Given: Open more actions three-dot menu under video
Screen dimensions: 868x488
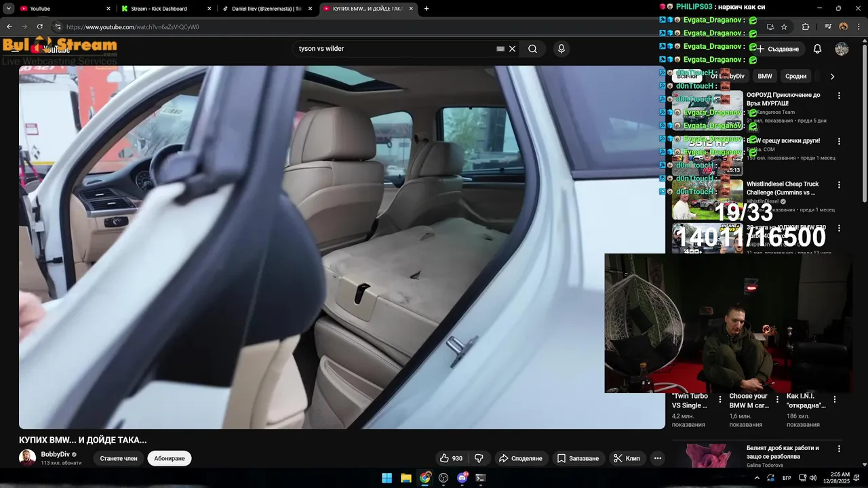Looking at the screenshot, I should click(658, 458).
